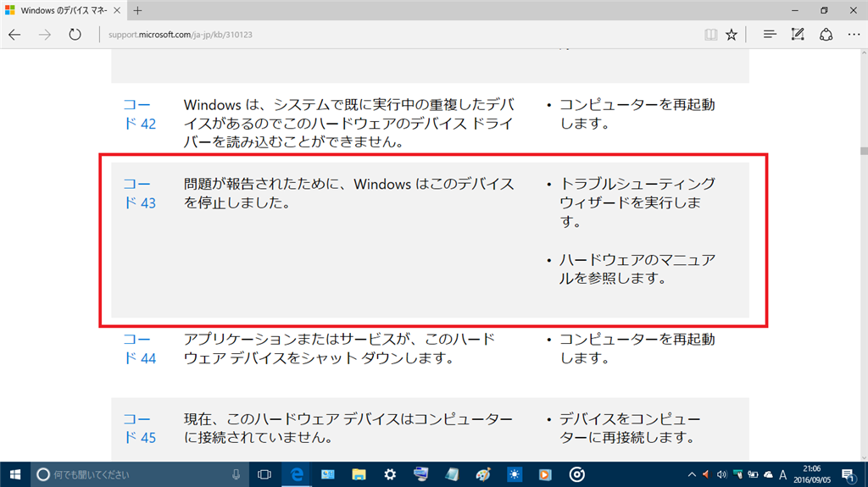The width and height of the screenshot is (868, 487).
Task: Click the text デバイスをコンピューターに再接続します
Action: pos(630,429)
